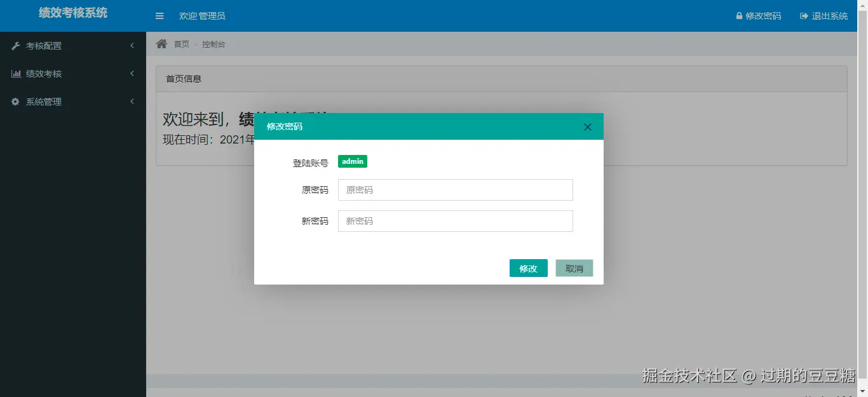Click the gear icon beside 系统管理
Image resolution: width=868 pixels, height=397 pixels.
pyautogui.click(x=15, y=101)
